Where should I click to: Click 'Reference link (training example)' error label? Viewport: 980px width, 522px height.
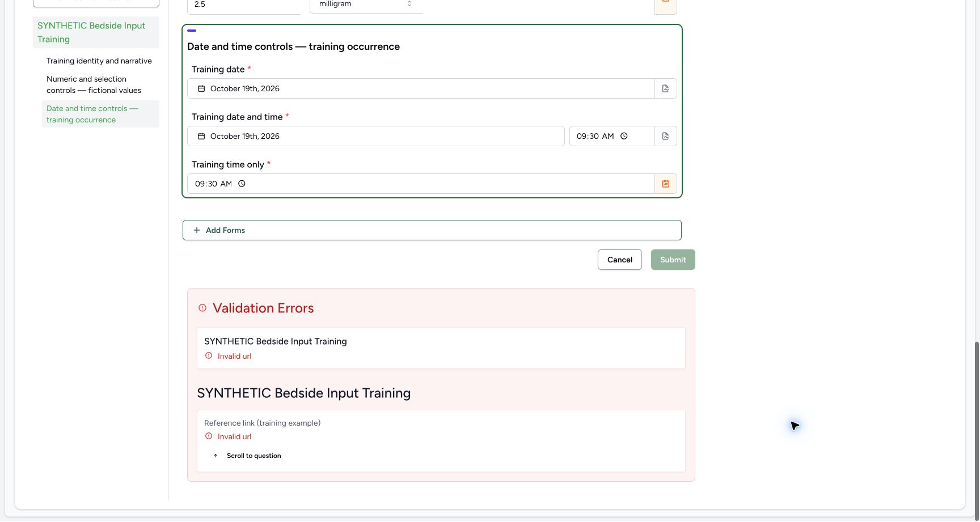[x=263, y=423]
